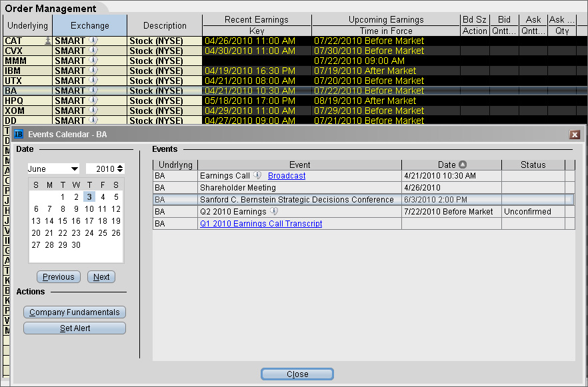
Task: Click the info icon in the CVX row
Action: [x=93, y=51]
